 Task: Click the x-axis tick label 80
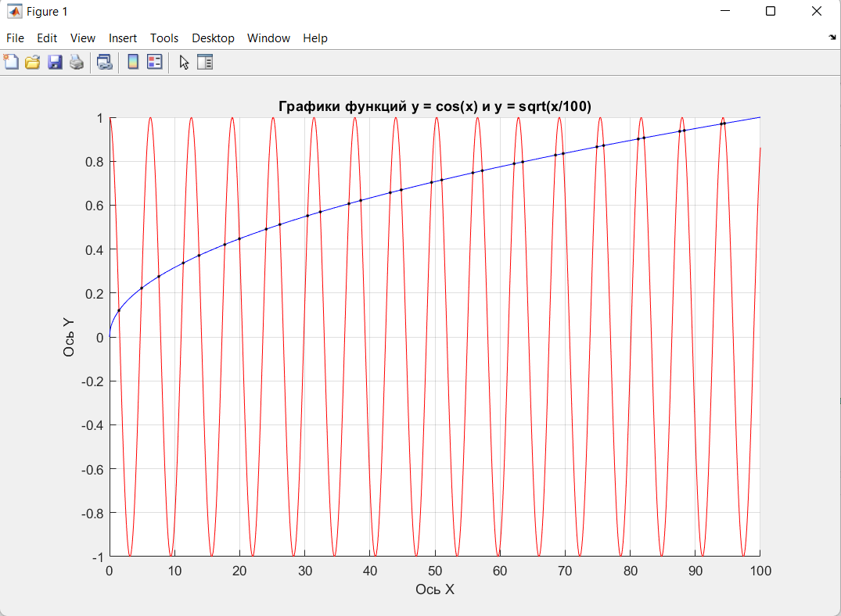tap(631, 571)
